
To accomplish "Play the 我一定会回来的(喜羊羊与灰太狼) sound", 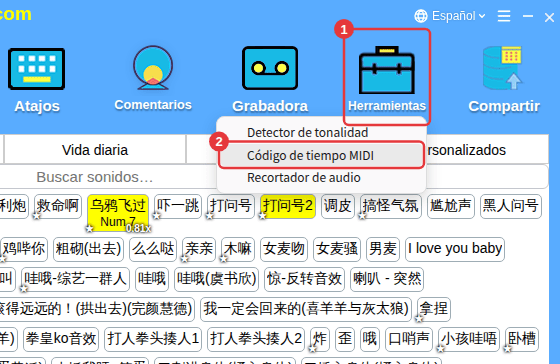I will [306, 309].
